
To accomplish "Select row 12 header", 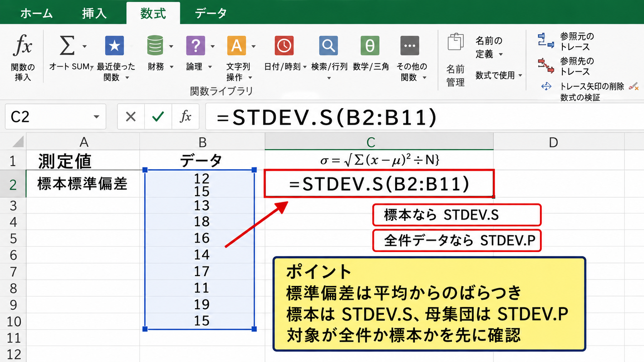I will click(x=13, y=354).
